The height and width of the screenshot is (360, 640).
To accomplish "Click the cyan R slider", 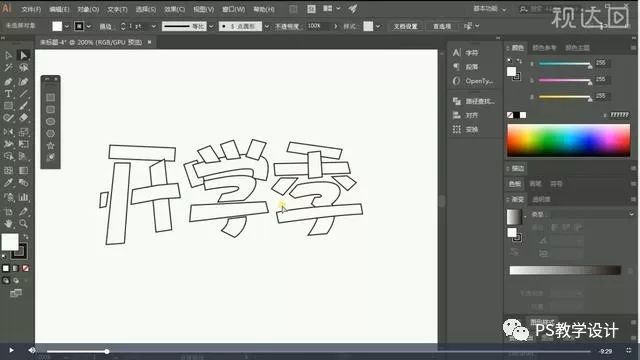I will click(564, 64).
